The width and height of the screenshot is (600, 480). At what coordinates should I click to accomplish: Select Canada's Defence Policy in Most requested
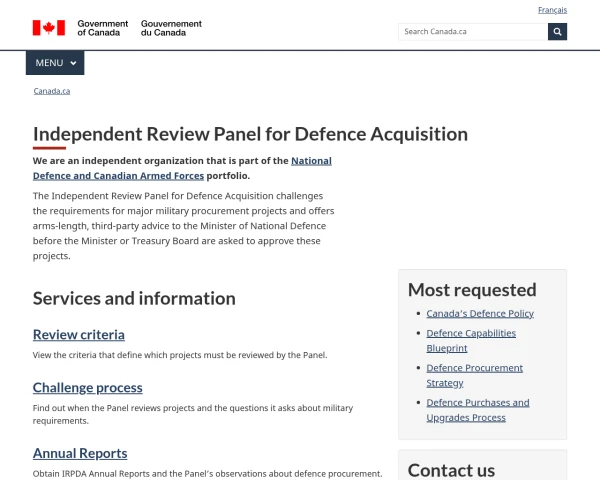(480, 313)
